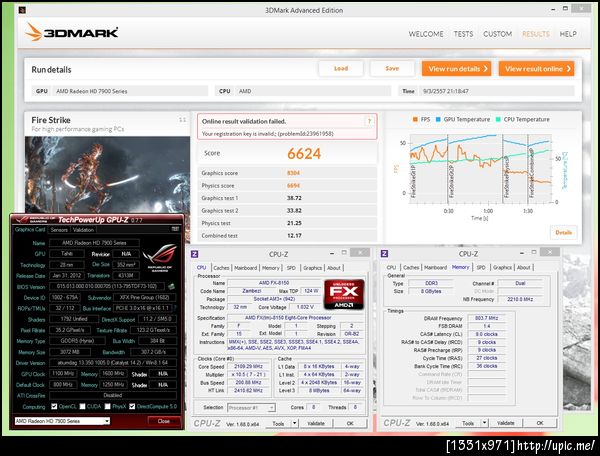Viewport: 600px width, 456px height.
Task: Click the Fire Strike preview image
Action: (108, 175)
